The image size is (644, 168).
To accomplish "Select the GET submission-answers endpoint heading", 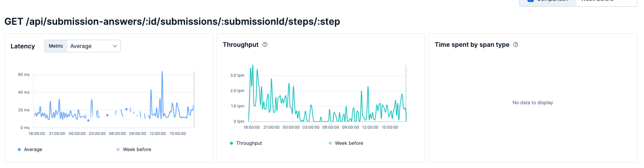I will [172, 22].
